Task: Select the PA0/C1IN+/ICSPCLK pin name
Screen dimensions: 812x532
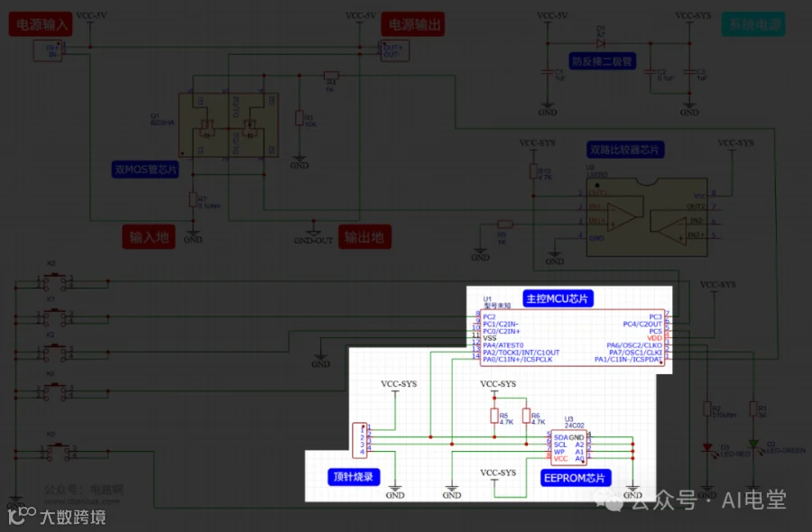Action: 517,359
